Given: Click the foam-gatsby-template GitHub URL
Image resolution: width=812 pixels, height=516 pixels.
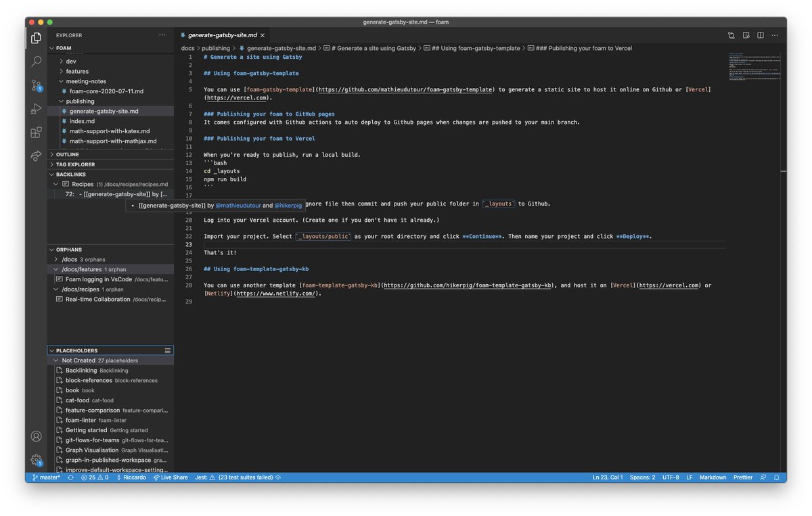Looking at the screenshot, I should pos(405,90).
